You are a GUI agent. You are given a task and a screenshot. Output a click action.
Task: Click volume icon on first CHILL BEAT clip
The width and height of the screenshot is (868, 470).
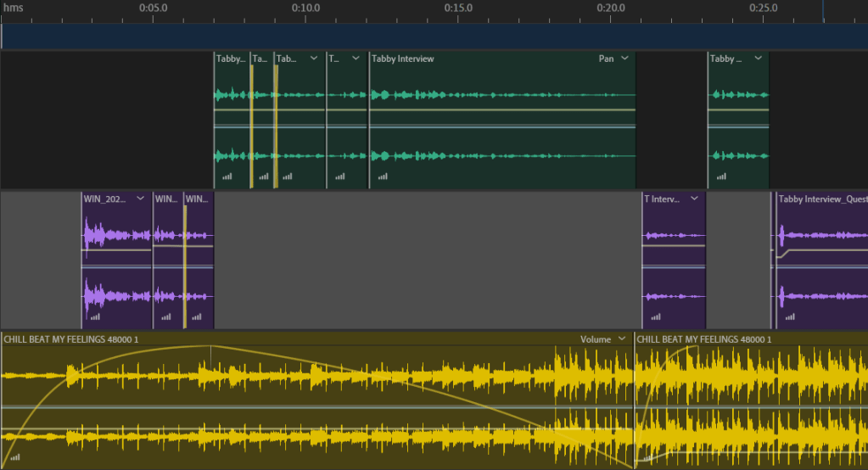coord(15,457)
